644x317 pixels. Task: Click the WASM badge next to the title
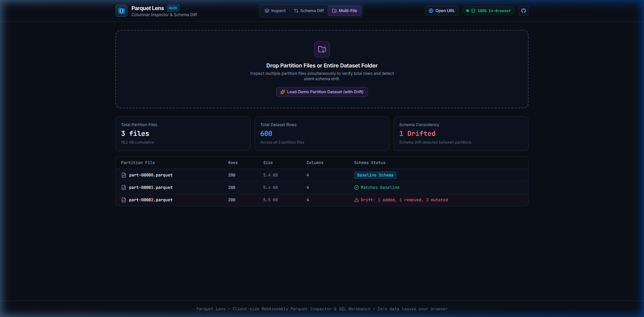[x=173, y=8]
